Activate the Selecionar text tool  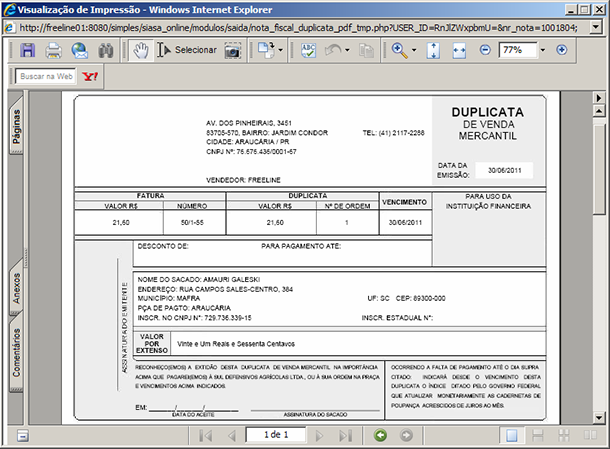pos(186,50)
